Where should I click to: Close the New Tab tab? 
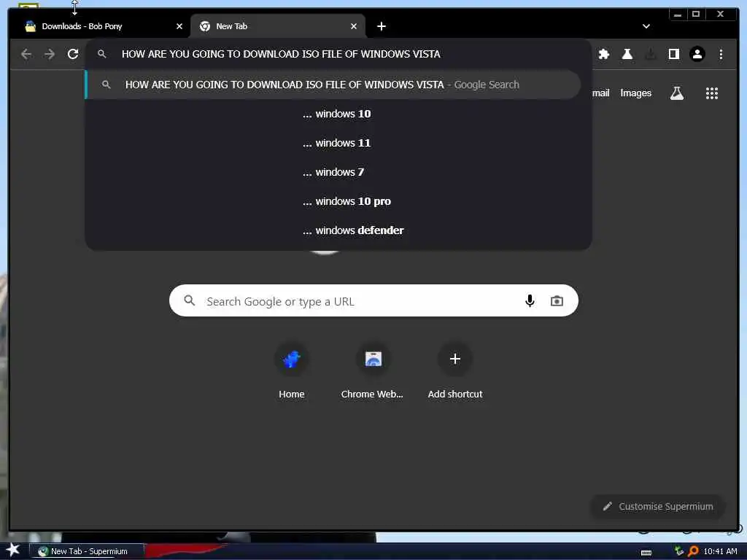point(354,27)
